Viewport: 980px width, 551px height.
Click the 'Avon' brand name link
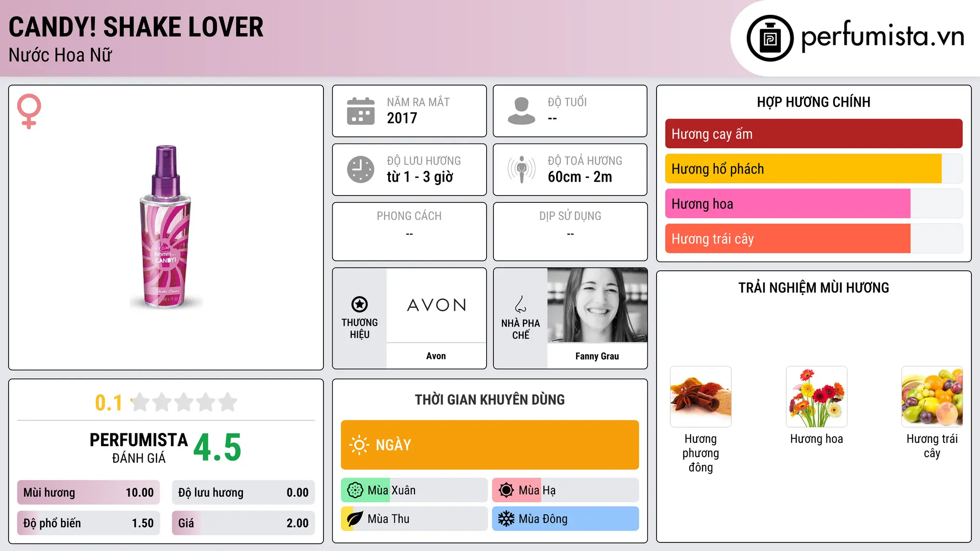point(436,356)
